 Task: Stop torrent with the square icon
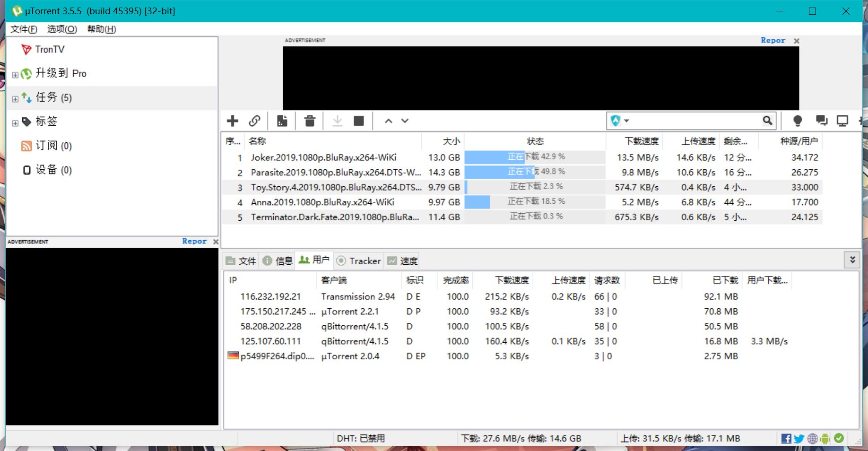[x=359, y=121]
